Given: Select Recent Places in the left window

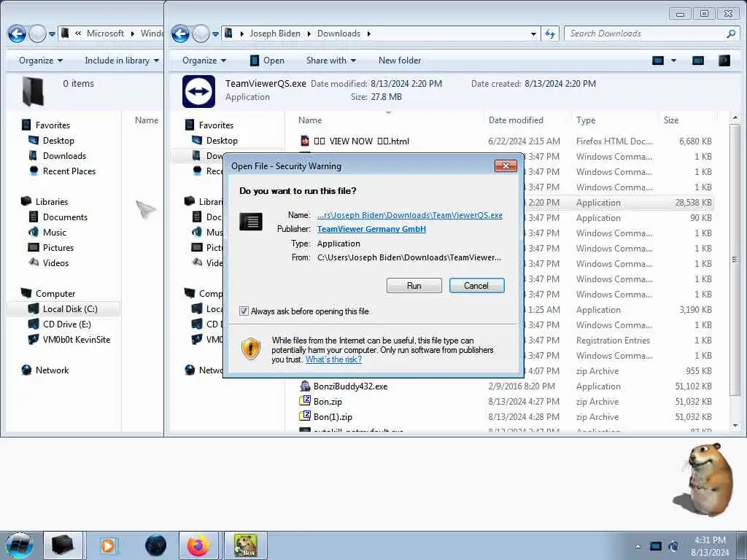Looking at the screenshot, I should click(x=69, y=171).
